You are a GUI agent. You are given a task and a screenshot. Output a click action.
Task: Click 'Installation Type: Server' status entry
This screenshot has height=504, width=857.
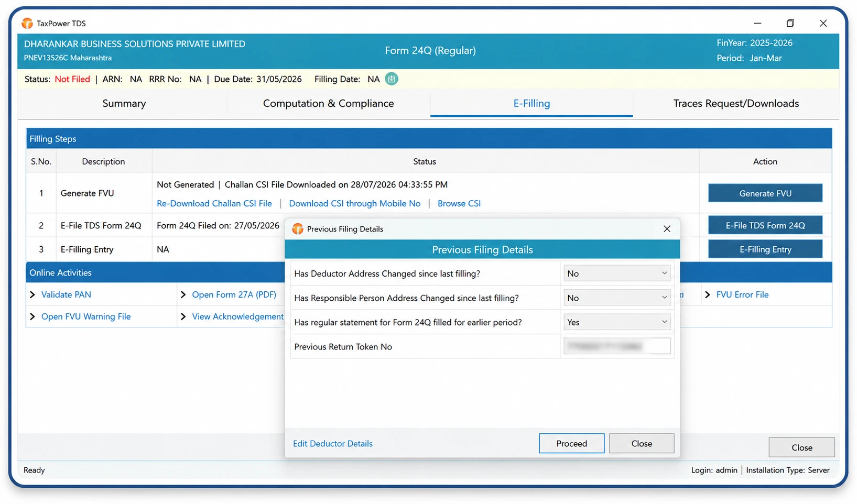coord(788,470)
